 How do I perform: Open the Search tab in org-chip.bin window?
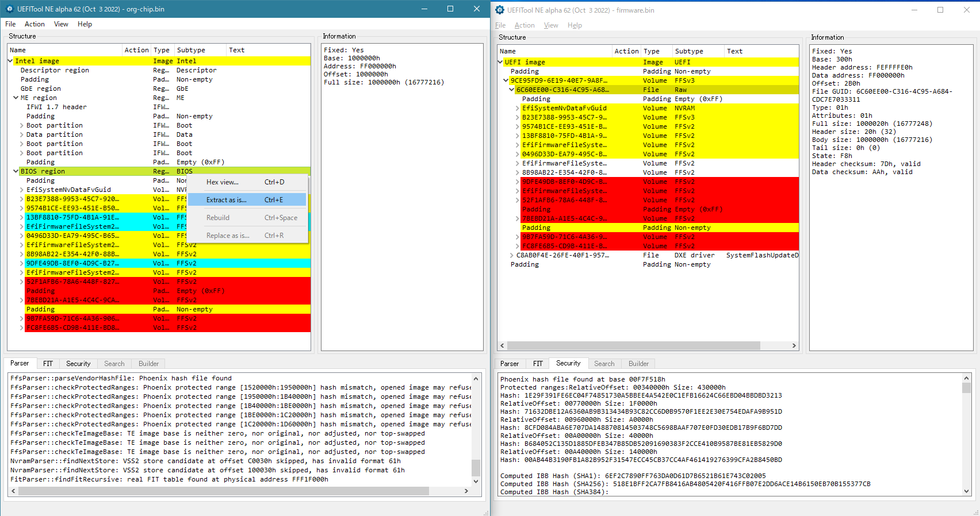pyautogui.click(x=114, y=364)
